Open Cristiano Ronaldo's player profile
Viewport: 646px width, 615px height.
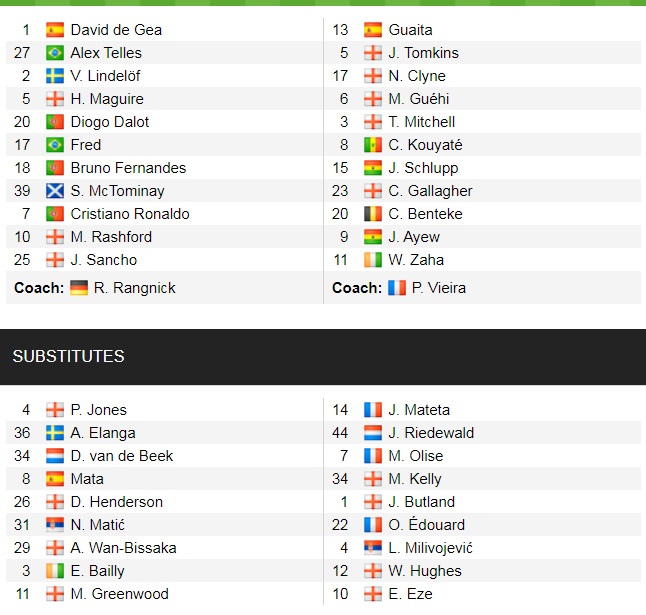point(130,214)
